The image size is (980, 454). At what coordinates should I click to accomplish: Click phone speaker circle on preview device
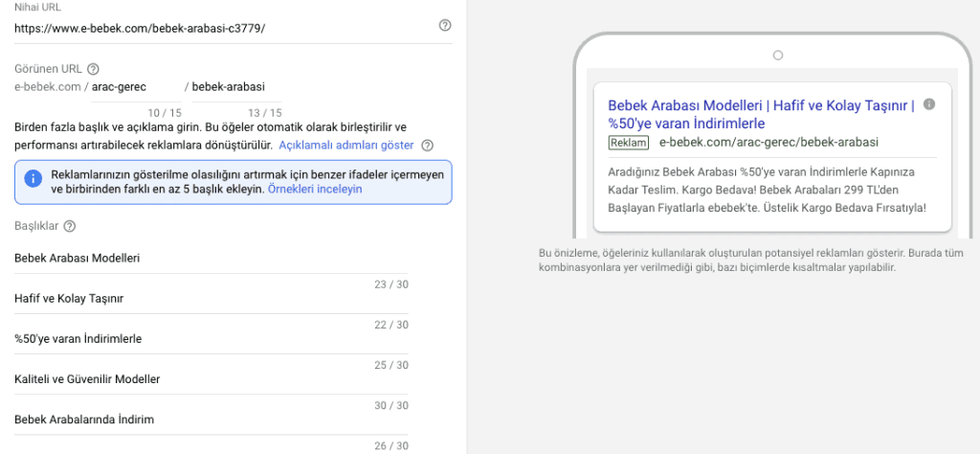click(x=777, y=56)
